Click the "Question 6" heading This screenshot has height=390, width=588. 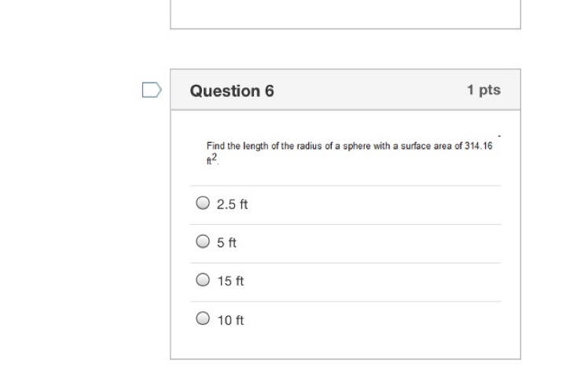point(232,90)
